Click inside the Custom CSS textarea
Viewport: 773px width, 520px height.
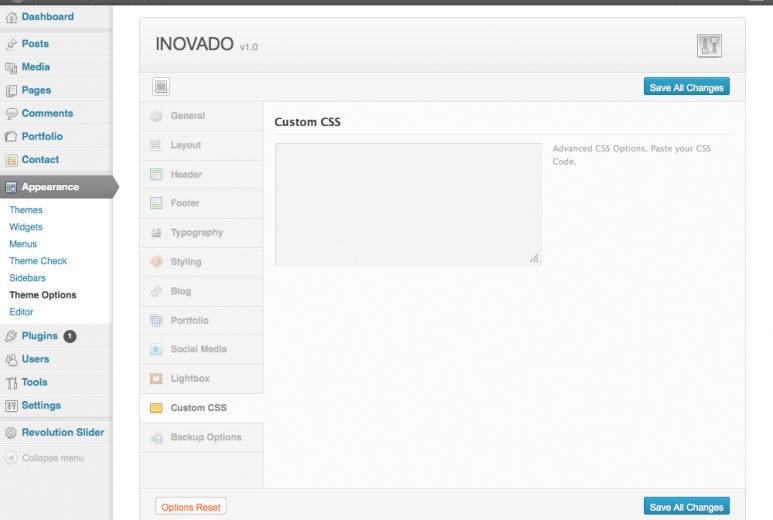pyautogui.click(x=408, y=205)
